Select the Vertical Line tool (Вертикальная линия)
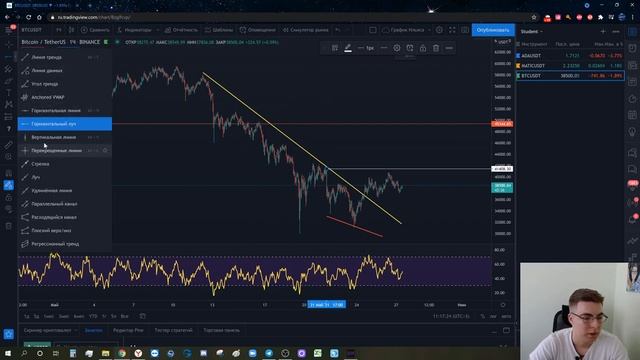 tap(64, 137)
